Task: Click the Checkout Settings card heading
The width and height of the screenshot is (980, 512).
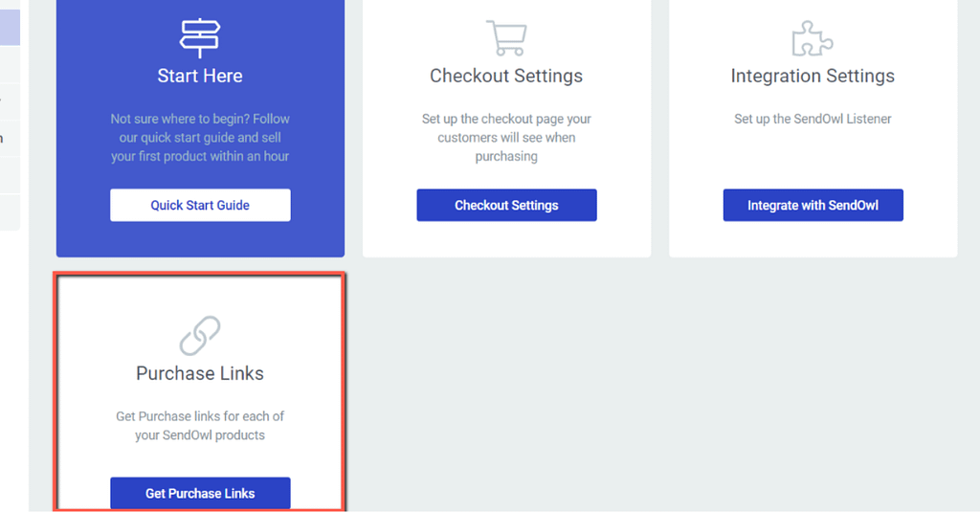Action: pyautogui.click(x=506, y=76)
